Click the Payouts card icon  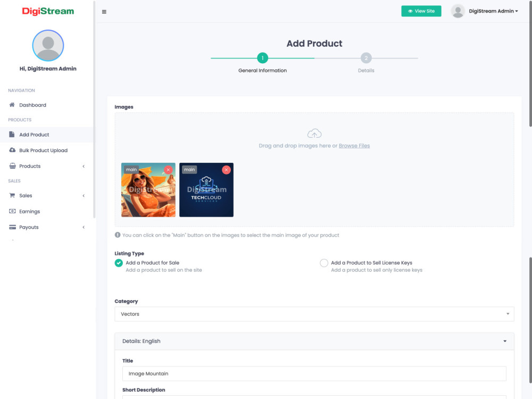coord(12,227)
